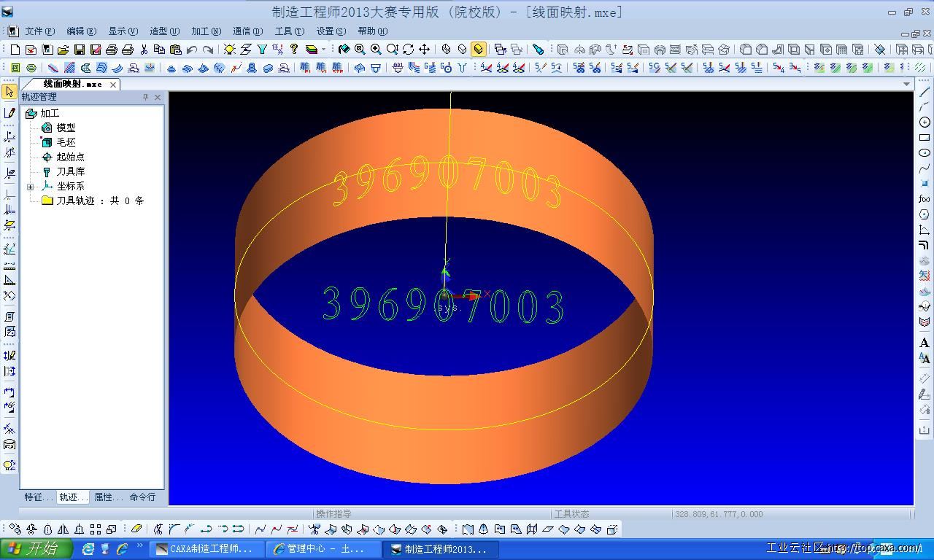The image size is (934, 560).
Task: Click the text 'A' tool on right toolbar
Action: click(x=925, y=343)
